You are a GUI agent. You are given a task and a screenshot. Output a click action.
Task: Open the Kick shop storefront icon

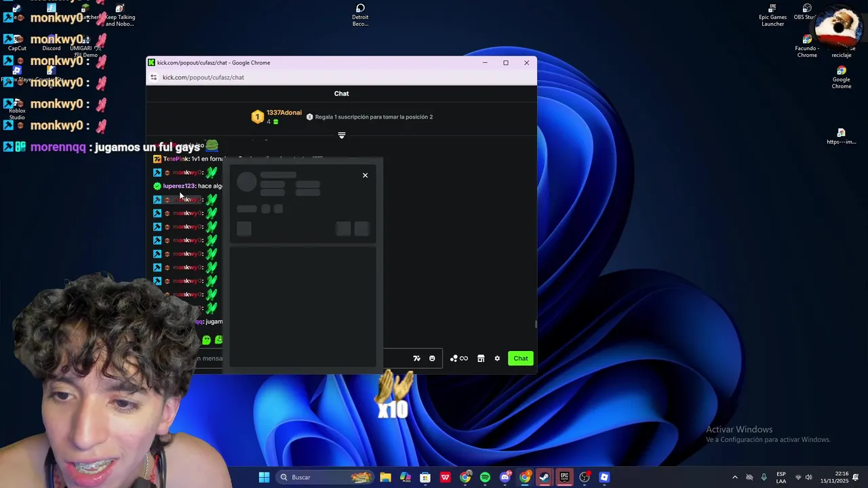481,359
